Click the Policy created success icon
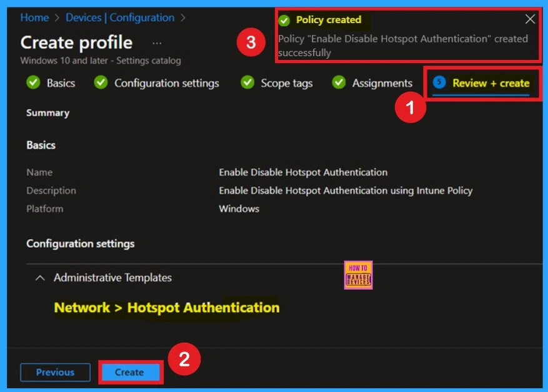This screenshot has height=392, width=548. (x=284, y=20)
